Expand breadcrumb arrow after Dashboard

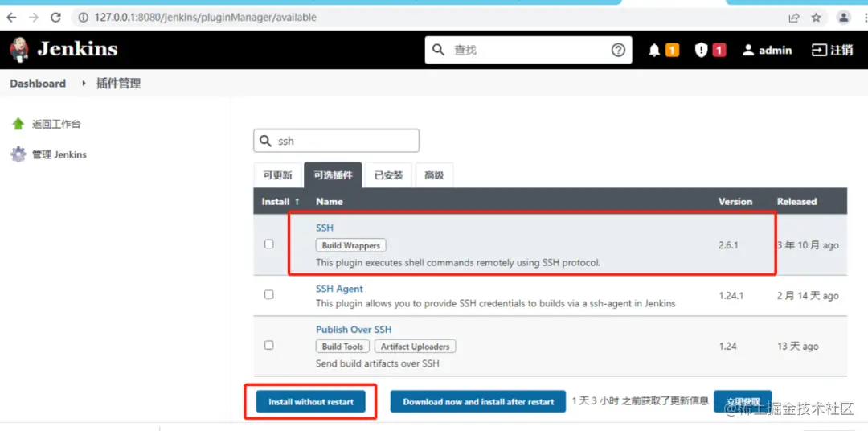tap(84, 84)
